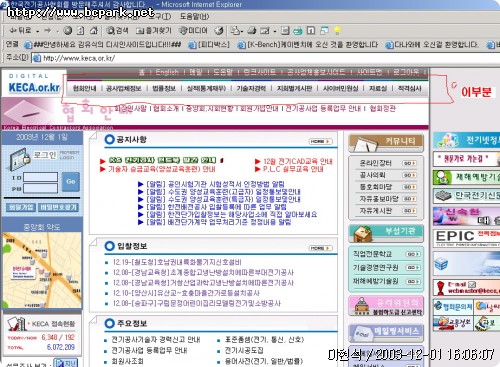Open the P.L.C 실무교육 안내 notice
The image size is (500, 367).
pos(293,169)
